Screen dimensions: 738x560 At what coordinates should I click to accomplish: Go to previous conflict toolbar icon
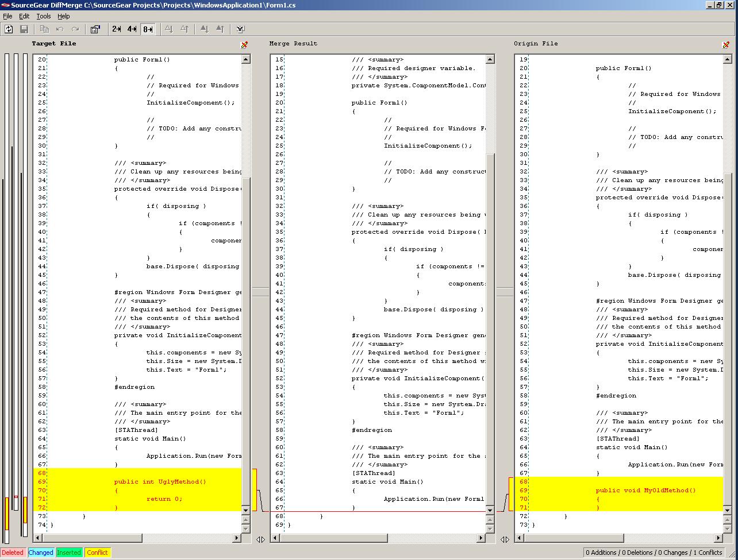tap(220, 29)
